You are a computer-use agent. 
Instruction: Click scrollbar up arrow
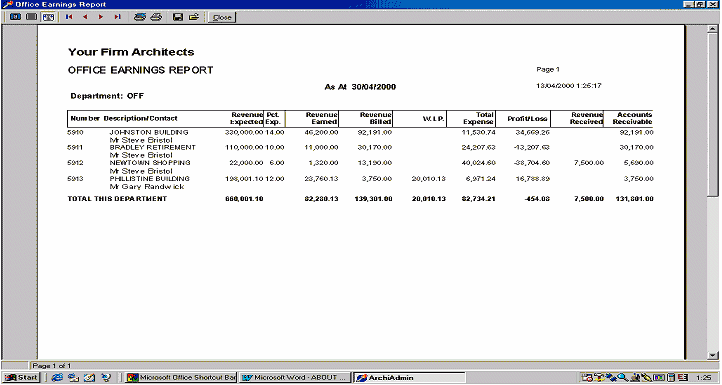713,29
